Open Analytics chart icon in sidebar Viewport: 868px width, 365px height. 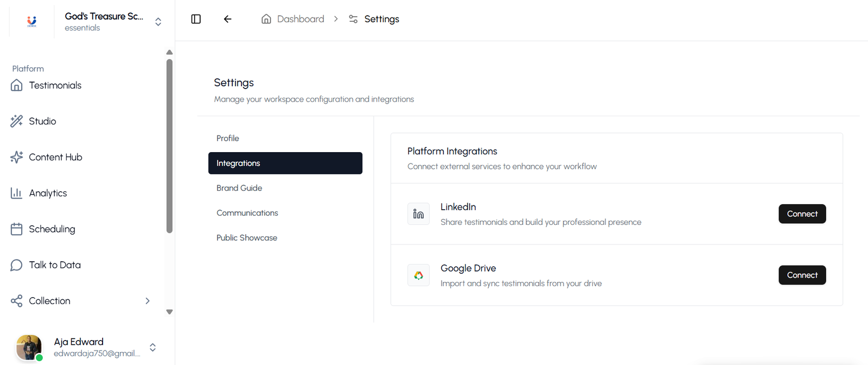pos(17,193)
